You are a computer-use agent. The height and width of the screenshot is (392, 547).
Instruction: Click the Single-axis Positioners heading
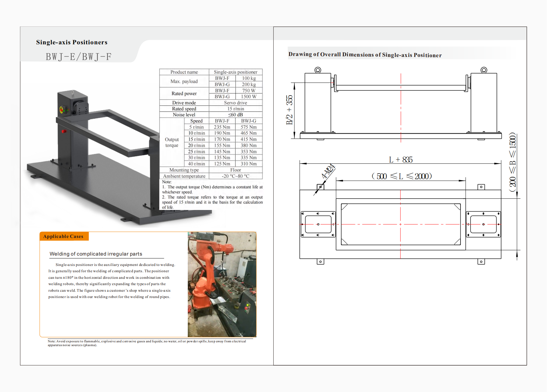[x=72, y=42]
